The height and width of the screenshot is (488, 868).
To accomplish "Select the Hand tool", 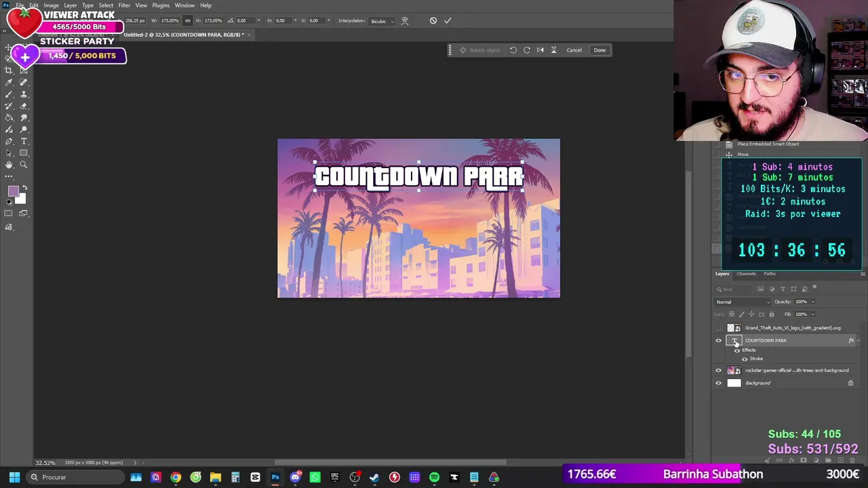I will coord(9,165).
